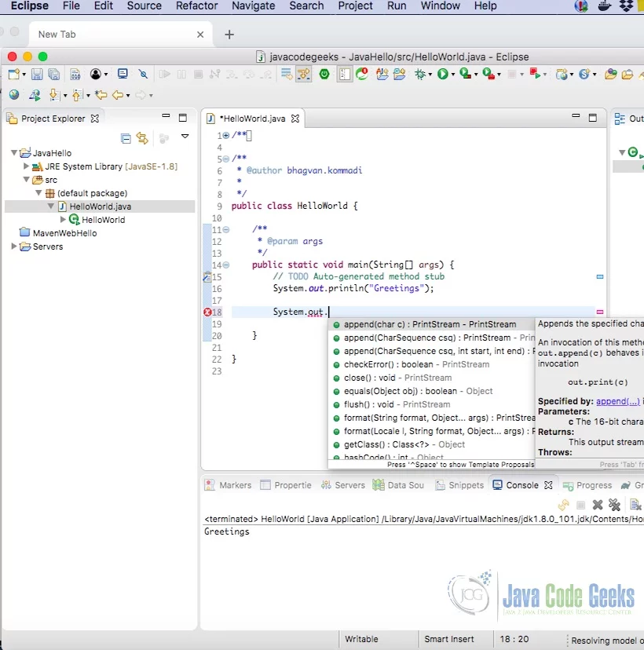This screenshot has width=644, height=650.
Task: Switch to the Progress tab
Action: coord(587,485)
